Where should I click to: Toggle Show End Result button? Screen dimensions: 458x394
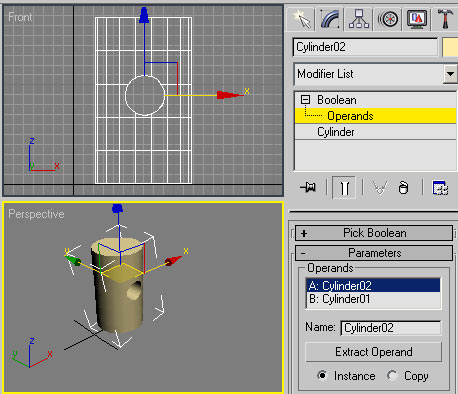[x=344, y=188]
